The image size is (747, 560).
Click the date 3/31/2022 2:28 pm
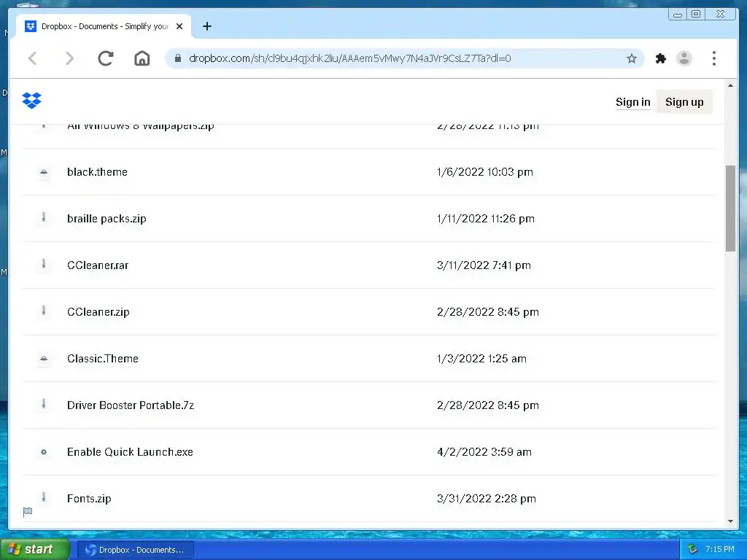click(x=487, y=499)
